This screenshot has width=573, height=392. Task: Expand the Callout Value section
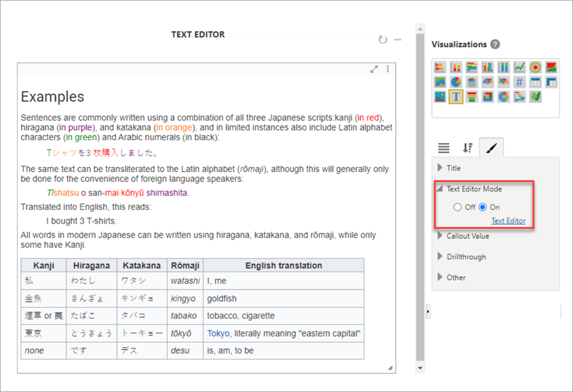(467, 236)
